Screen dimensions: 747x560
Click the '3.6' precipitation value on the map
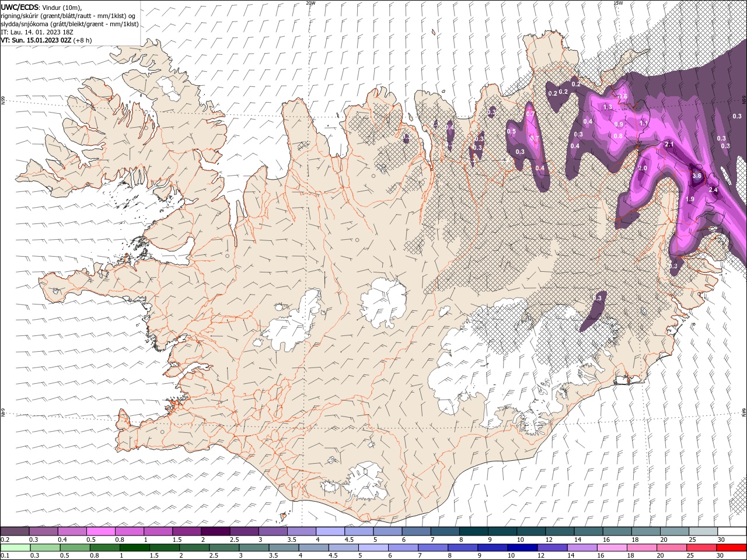tap(696, 176)
